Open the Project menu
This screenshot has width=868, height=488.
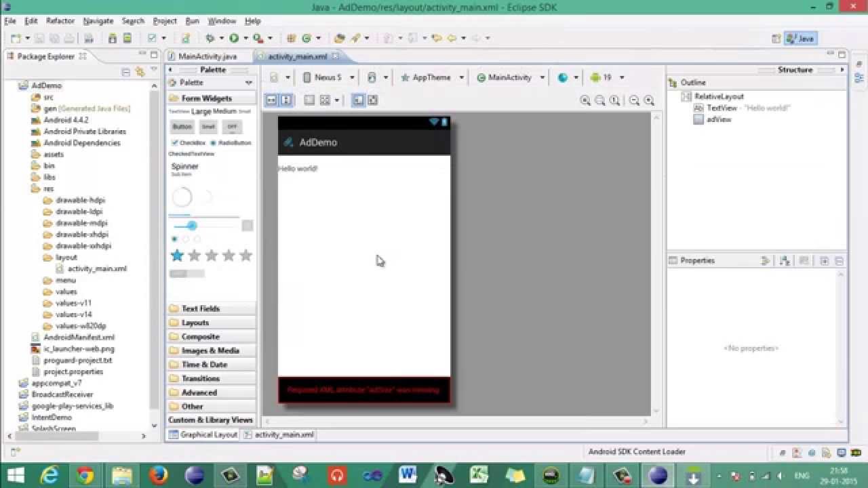pos(165,21)
